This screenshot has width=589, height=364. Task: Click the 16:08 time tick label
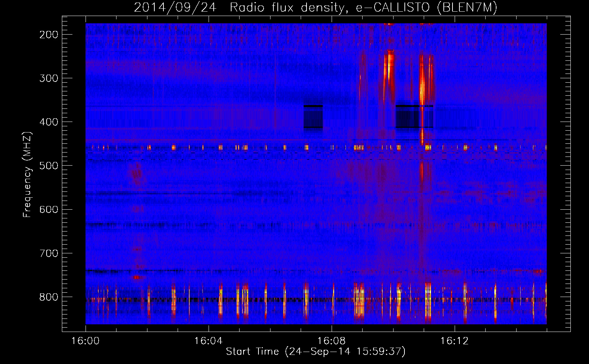(332, 341)
